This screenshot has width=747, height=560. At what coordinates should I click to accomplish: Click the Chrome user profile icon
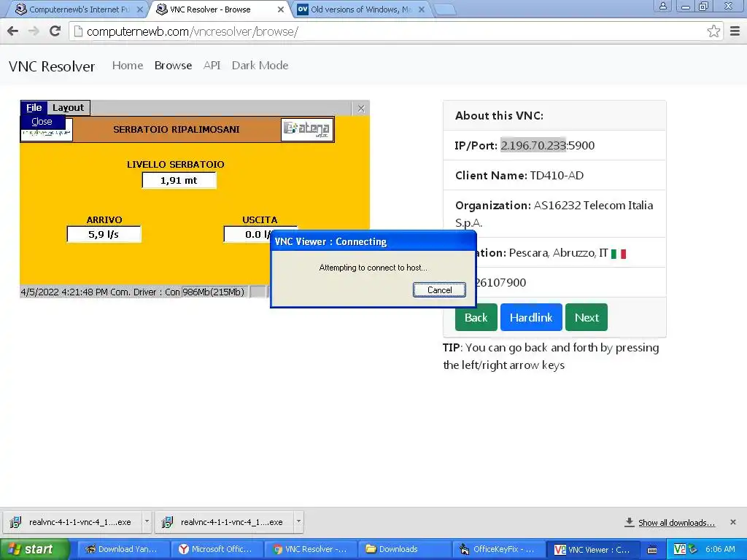point(662,6)
